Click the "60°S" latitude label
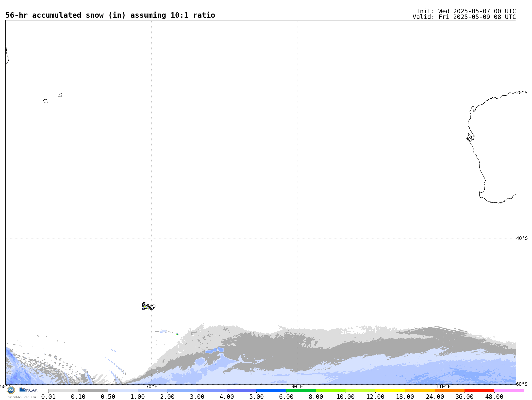 point(522,384)
